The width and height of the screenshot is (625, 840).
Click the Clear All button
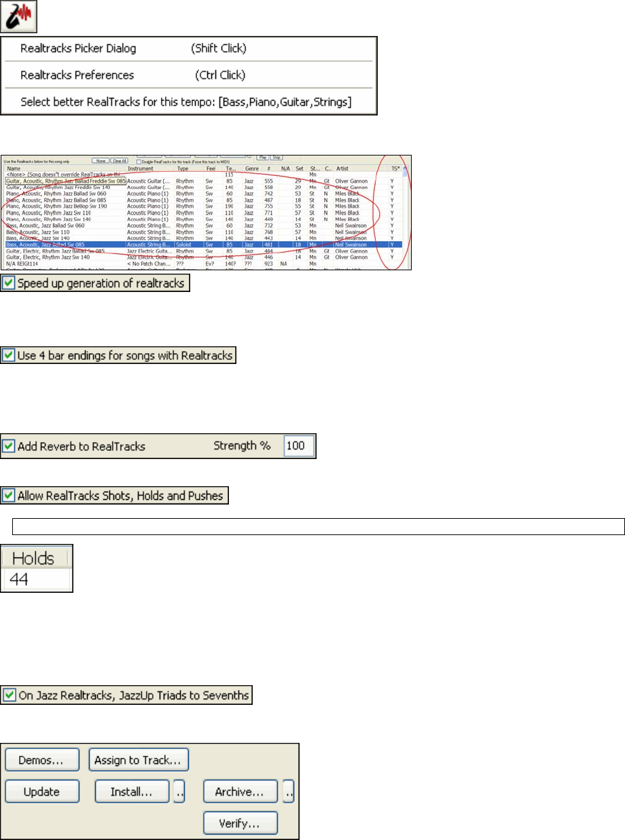pos(120,161)
